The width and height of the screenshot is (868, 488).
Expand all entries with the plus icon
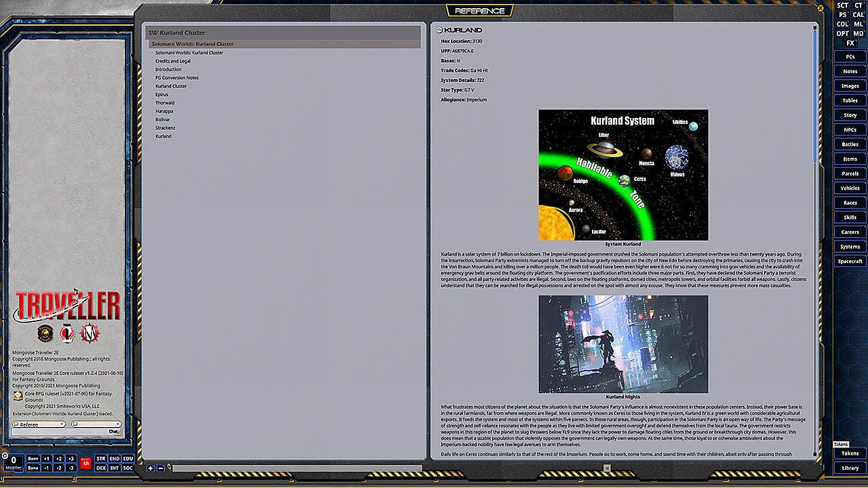151,468
